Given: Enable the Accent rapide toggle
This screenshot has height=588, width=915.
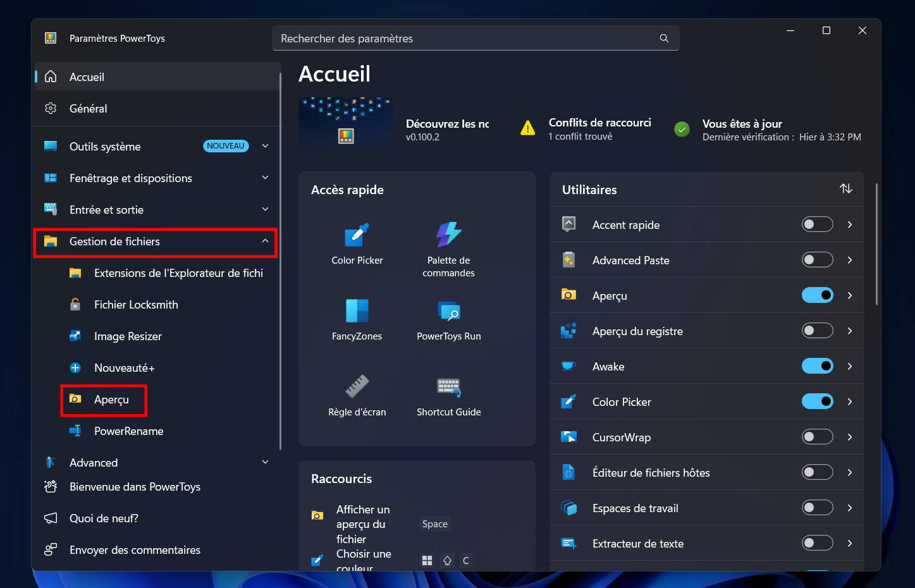Looking at the screenshot, I should (x=818, y=224).
